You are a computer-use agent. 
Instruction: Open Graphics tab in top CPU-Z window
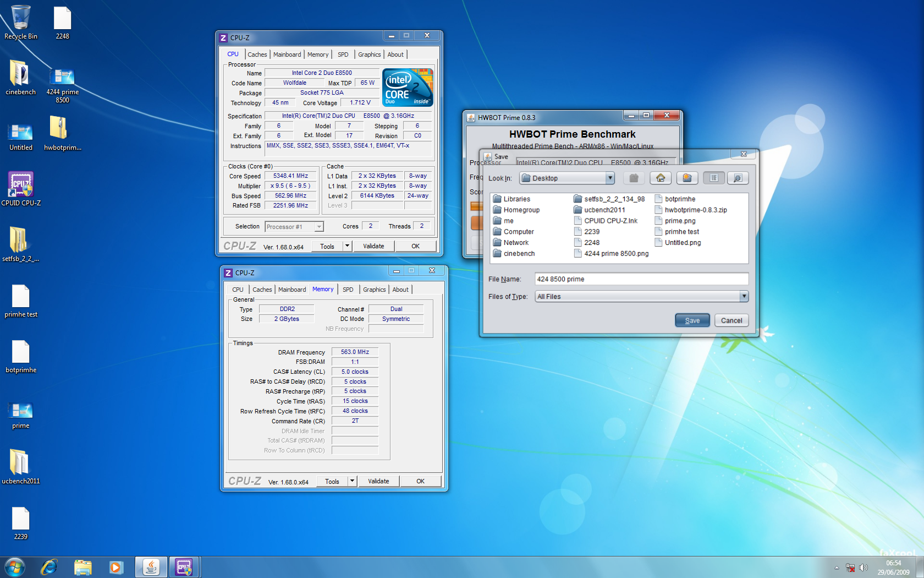coord(369,54)
